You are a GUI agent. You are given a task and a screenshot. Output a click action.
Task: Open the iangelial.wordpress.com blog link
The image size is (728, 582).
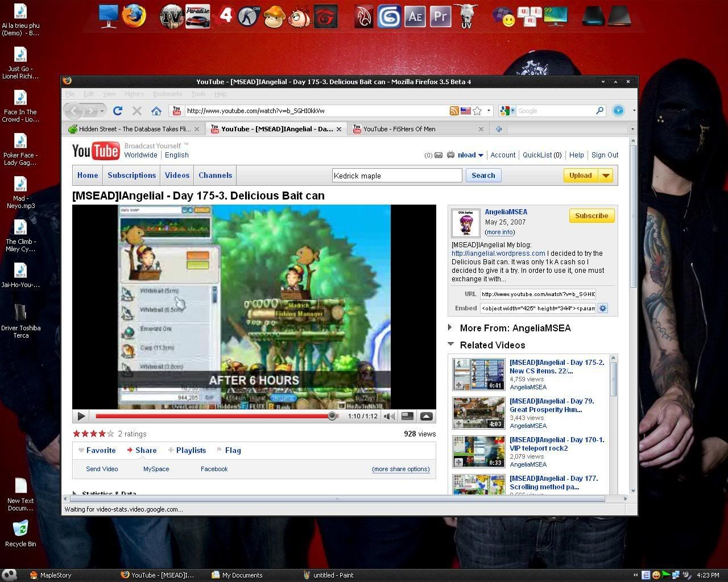point(498,253)
